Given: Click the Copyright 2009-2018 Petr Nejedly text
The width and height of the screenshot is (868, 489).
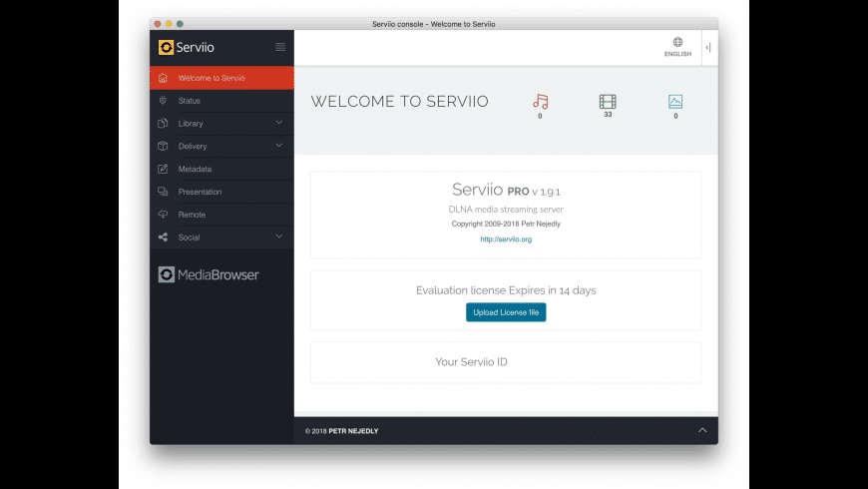Looking at the screenshot, I should [x=506, y=224].
